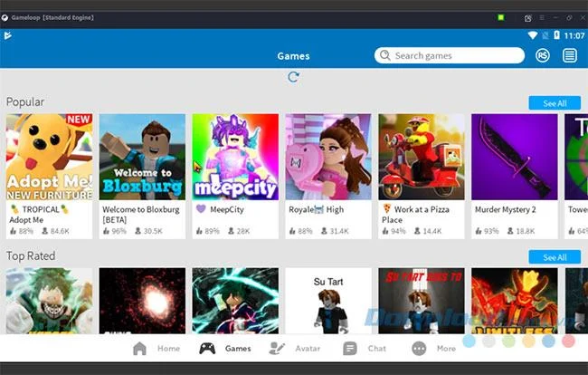The height and width of the screenshot is (375, 588).
Task: Click the 'Top Rated' section heading
Action: click(31, 255)
